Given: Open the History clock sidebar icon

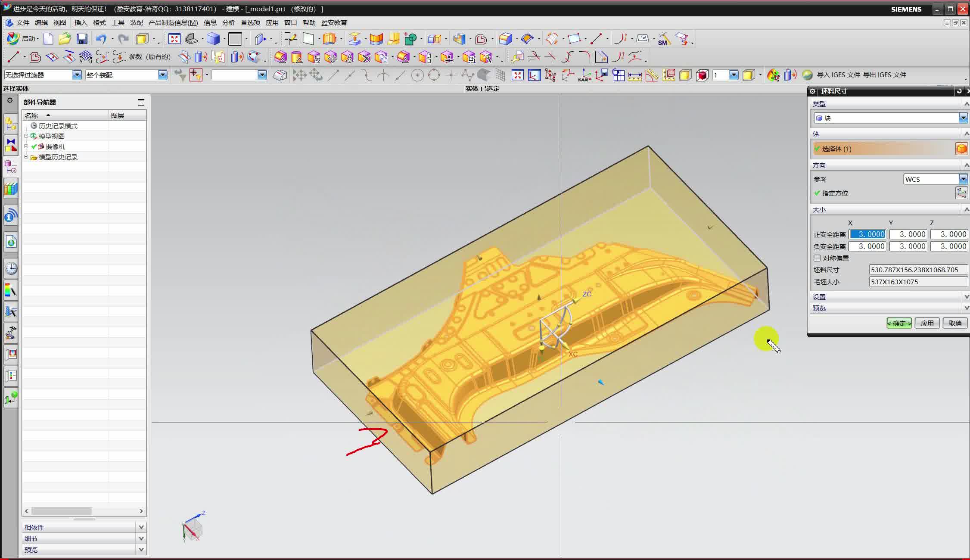Looking at the screenshot, I should tap(11, 268).
